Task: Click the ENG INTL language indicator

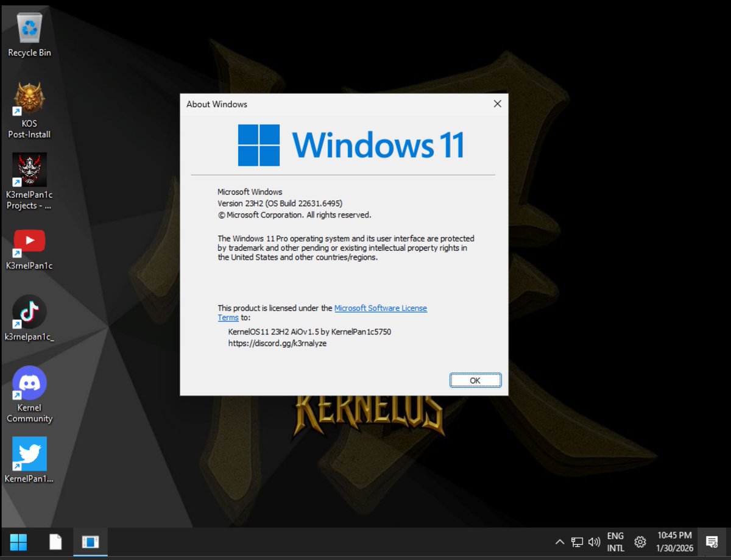Action: click(615, 542)
